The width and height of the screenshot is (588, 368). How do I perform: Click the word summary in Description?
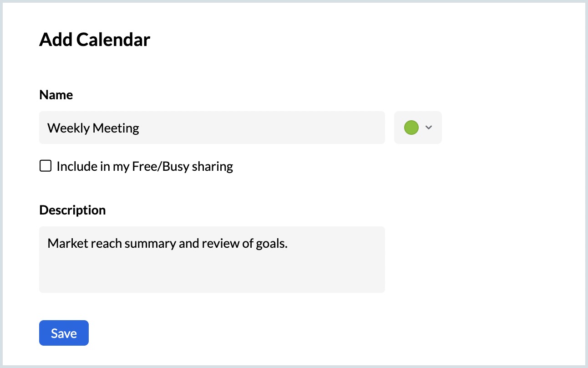150,244
